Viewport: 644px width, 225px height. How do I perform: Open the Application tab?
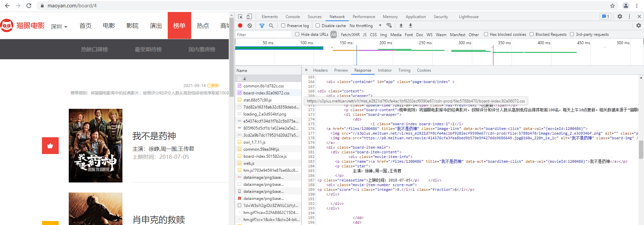click(416, 16)
